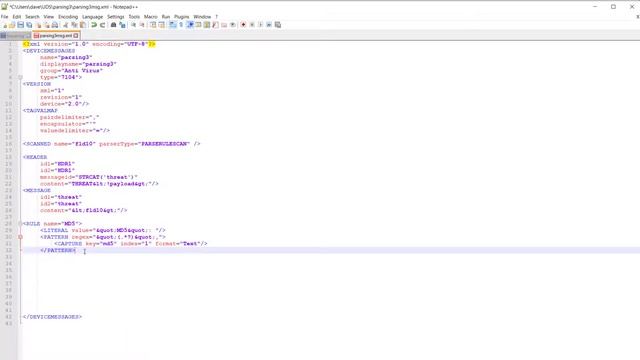The width and height of the screenshot is (640, 360).
Task: Toggle the indent guide button
Action: tap(190, 25)
